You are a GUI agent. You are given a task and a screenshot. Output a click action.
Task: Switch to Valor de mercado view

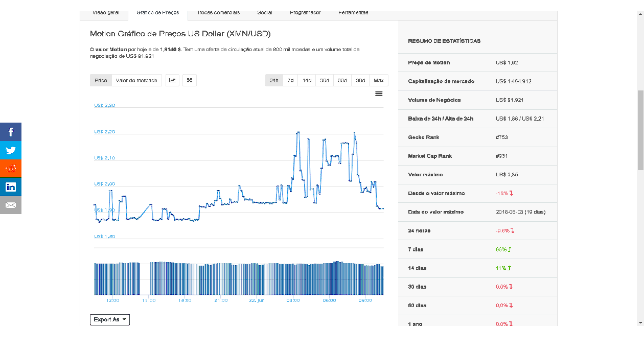[x=136, y=80]
